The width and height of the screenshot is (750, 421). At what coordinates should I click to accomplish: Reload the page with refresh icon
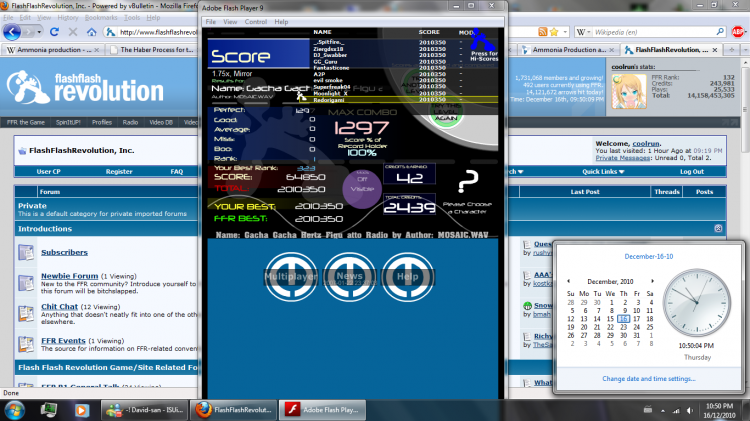[54, 32]
